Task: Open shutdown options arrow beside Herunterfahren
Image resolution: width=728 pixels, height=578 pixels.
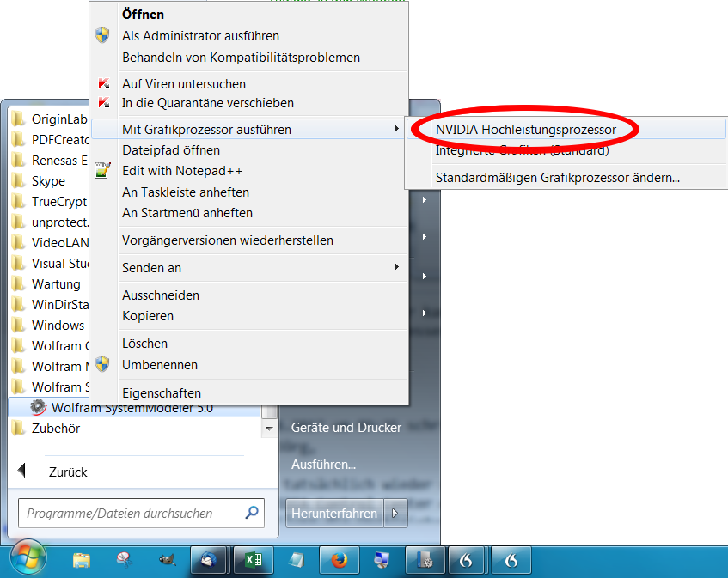Action: (x=395, y=513)
